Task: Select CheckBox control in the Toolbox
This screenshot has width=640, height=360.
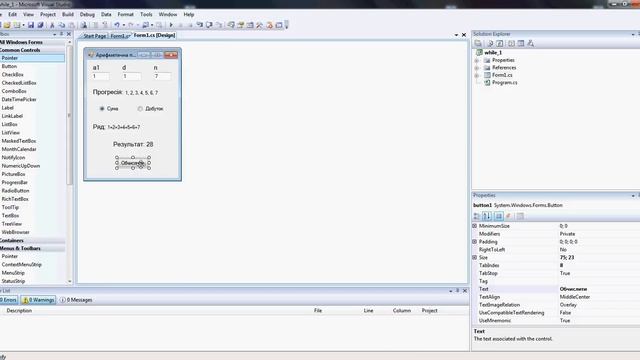Action: coord(13,75)
